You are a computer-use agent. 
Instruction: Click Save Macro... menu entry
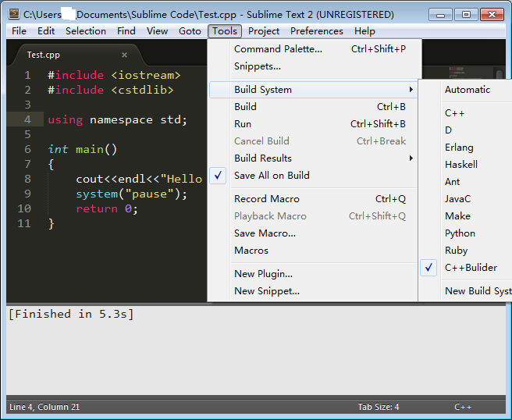tap(314, 233)
